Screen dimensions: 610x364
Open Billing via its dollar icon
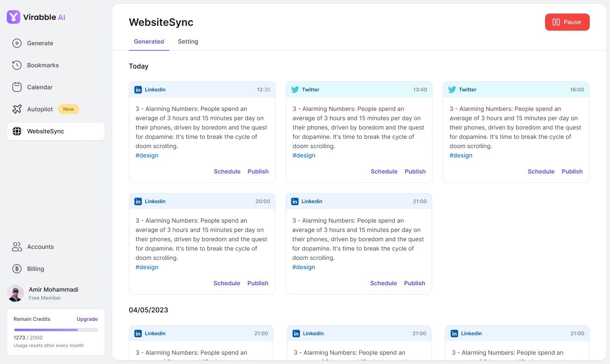[x=17, y=269]
